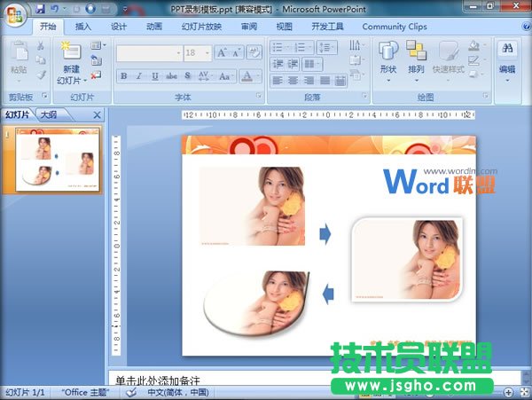Click the Editing (编辑) button
The image size is (532, 400).
pos(507,61)
